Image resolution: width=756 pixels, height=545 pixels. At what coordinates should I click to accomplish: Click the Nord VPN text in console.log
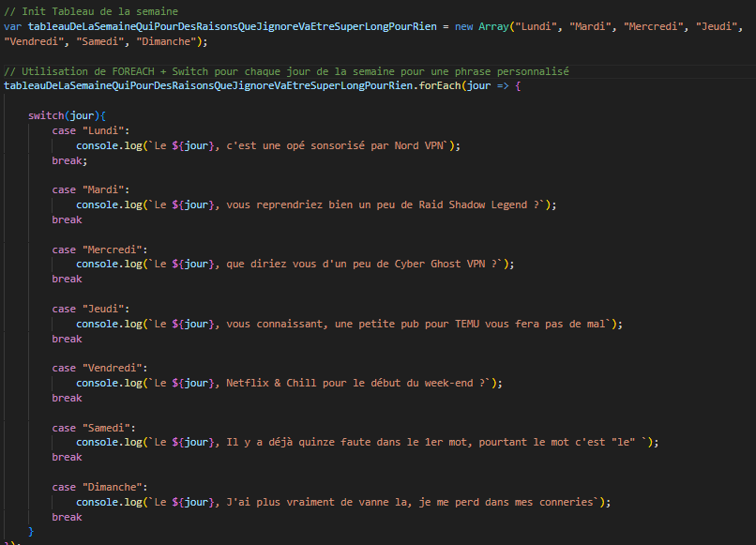tap(421, 145)
